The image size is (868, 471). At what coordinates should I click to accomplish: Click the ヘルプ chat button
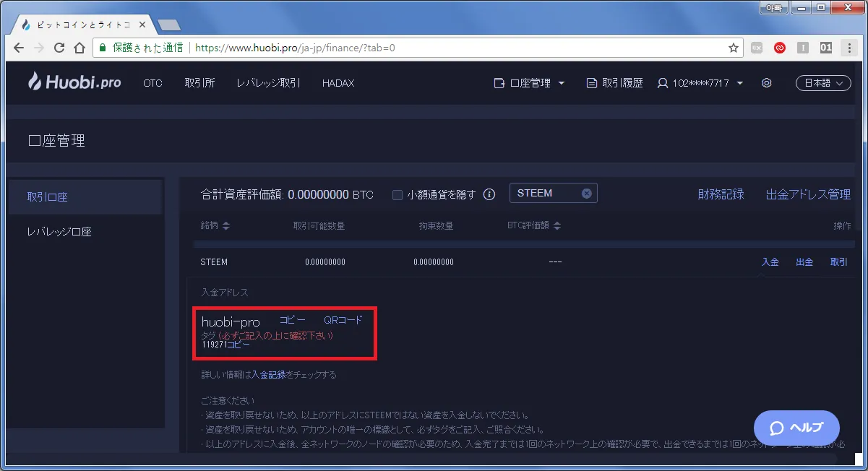point(796,428)
